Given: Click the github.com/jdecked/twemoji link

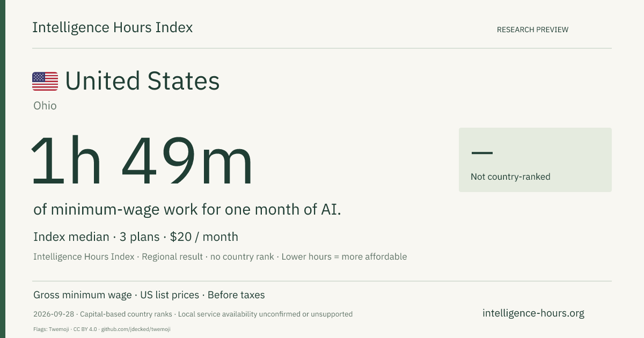Looking at the screenshot, I should click(x=136, y=329).
